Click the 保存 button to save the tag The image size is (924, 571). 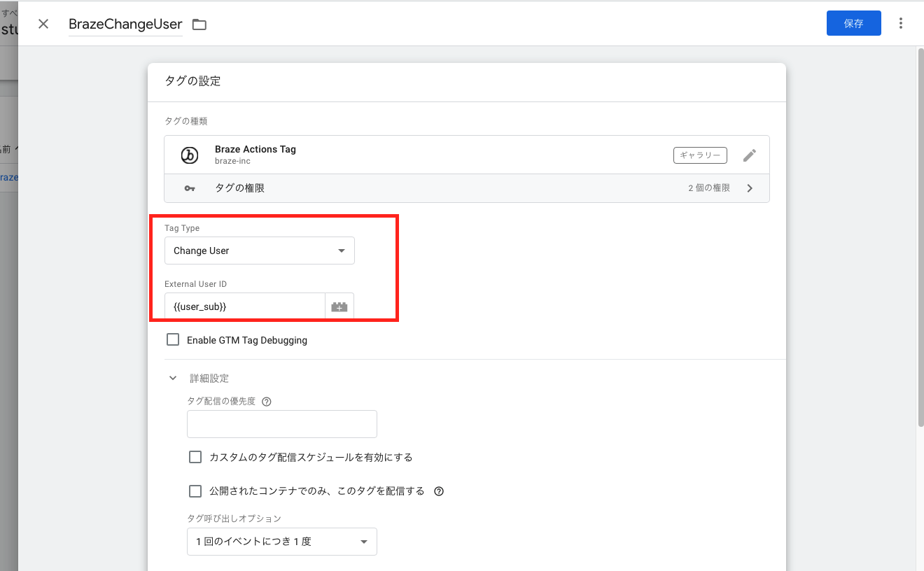pyautogui.click(x=853, y=22)
